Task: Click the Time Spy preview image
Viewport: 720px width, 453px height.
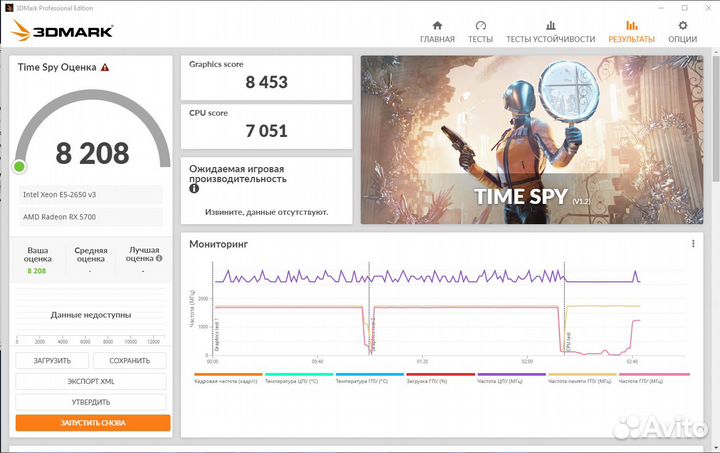Action: click(532, 140)
